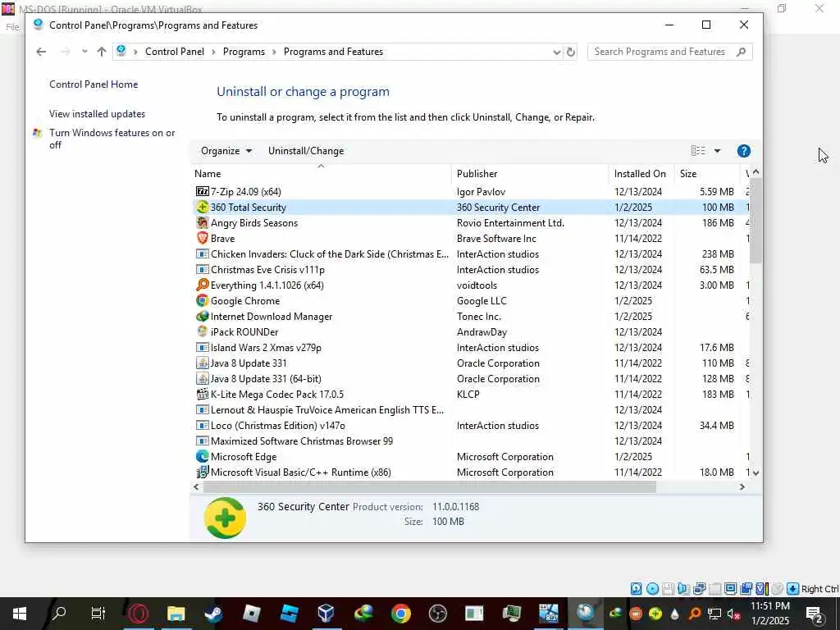Sort by the Publisher column header
This screenshot has width=840, height=630.
click(530, 174)
